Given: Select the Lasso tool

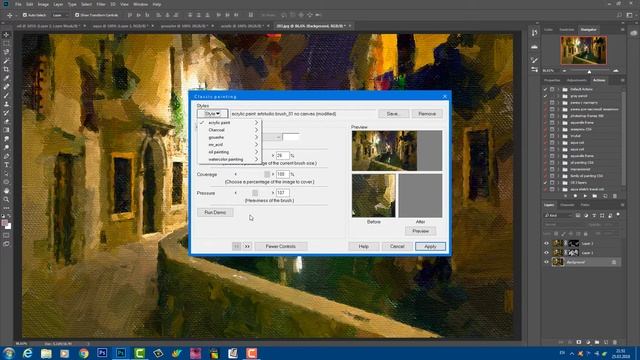Looking at the screenshot, I should pyautogui.click(x=6, y=52).
